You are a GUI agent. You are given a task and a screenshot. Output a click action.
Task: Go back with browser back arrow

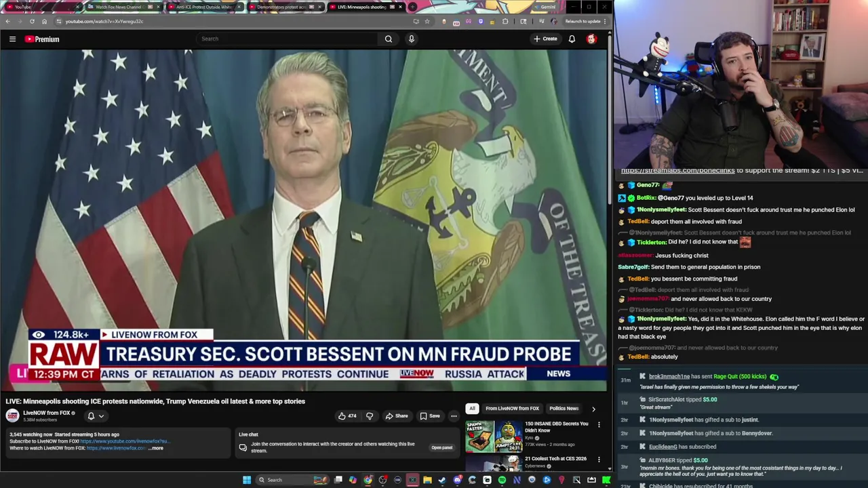click(x=7, y=21)
